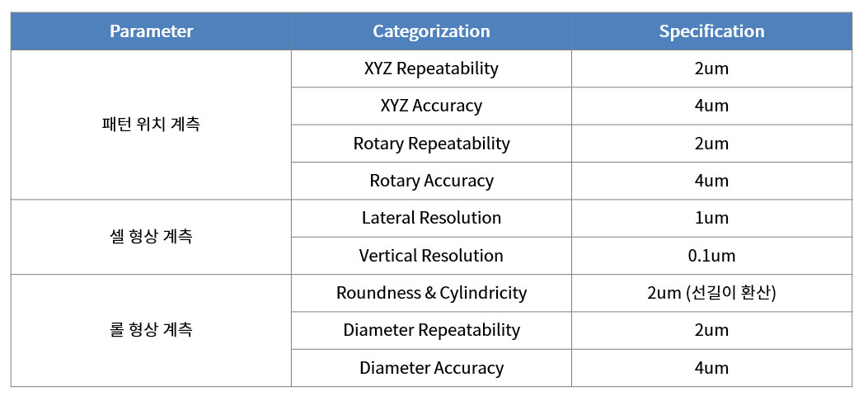Image resolution: width=868 pixels, height=401 pixels.
Task: Click the Diameter Repeatability cell
Action: (431, 330)
